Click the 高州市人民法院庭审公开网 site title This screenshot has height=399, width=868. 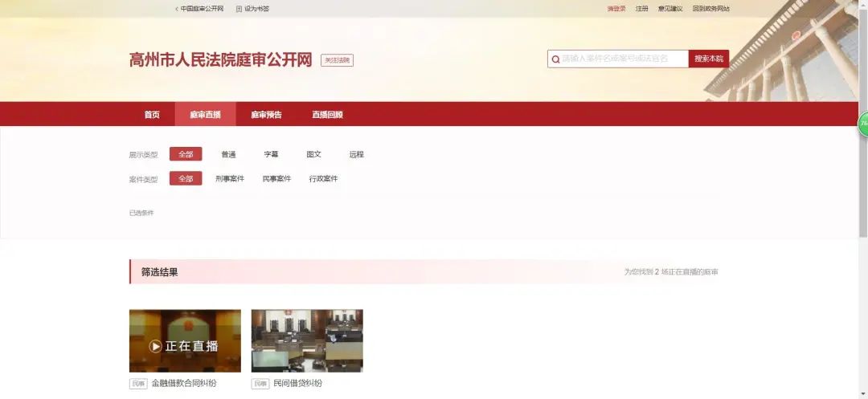(221, 59)
